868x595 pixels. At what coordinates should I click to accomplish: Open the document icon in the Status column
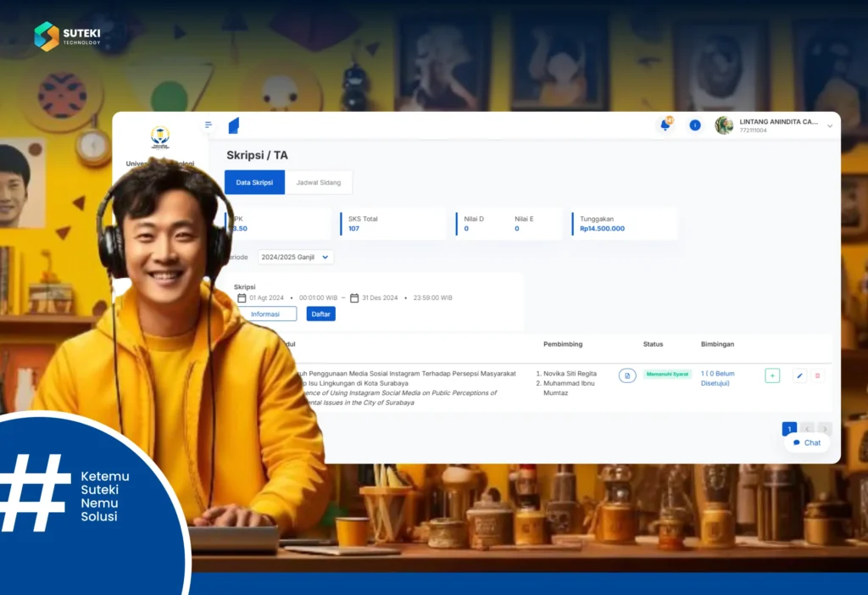[627, 374]
